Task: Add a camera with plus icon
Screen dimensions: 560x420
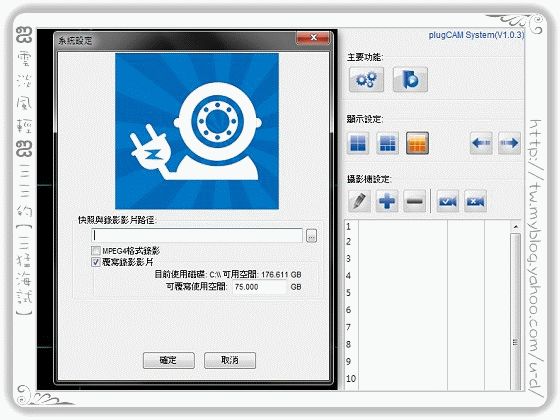Action: coord(387,201)
